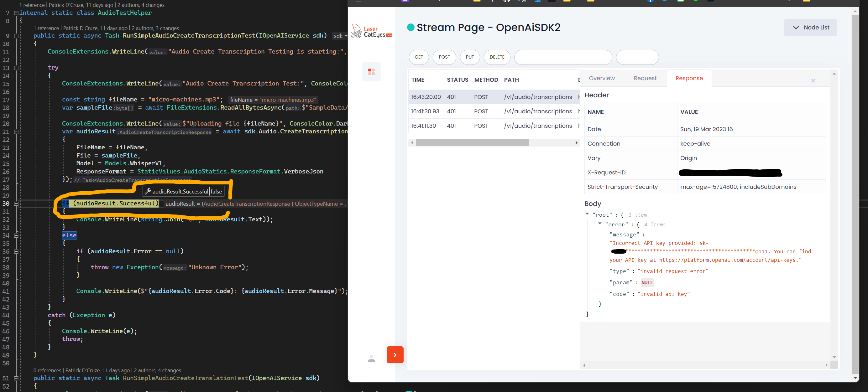Toggle the PUT method filter
This screenshot has height=392, width=868.
[x=470, y=57]
